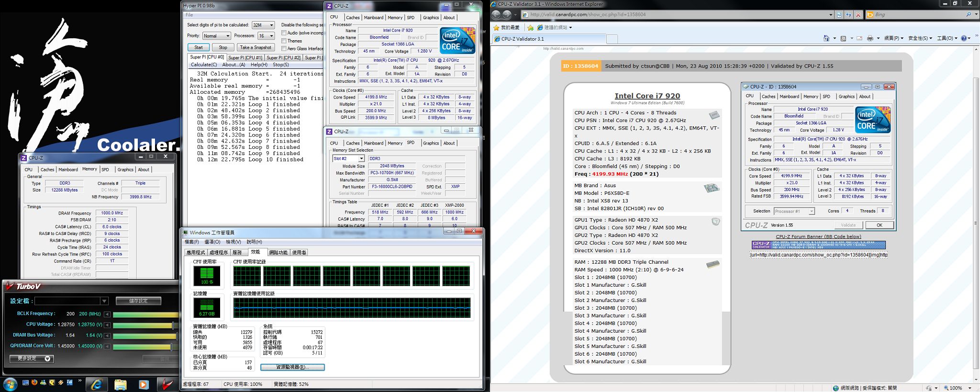Open IE Safety menu dropdown
Viewport: 980px width, 392px height.
click(x=920, y=38)
